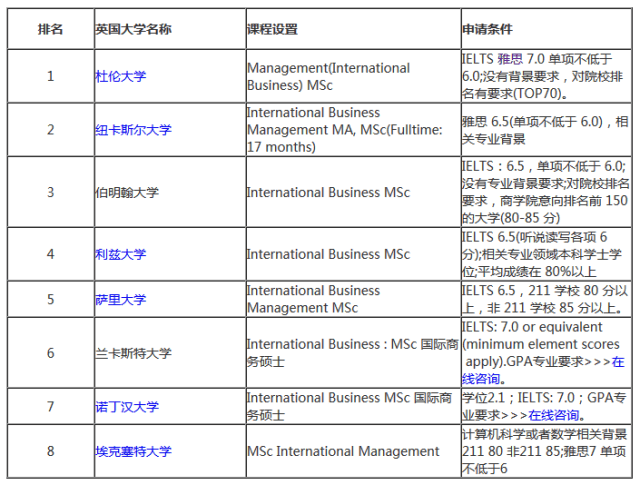This screenshot has height=485, width=640.
Task: Click the 17 months course cell for Newcastle
Action: (x=353, y=130)
